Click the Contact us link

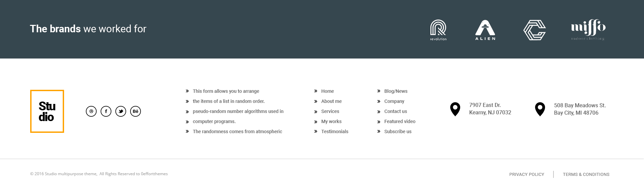[395, 111]
